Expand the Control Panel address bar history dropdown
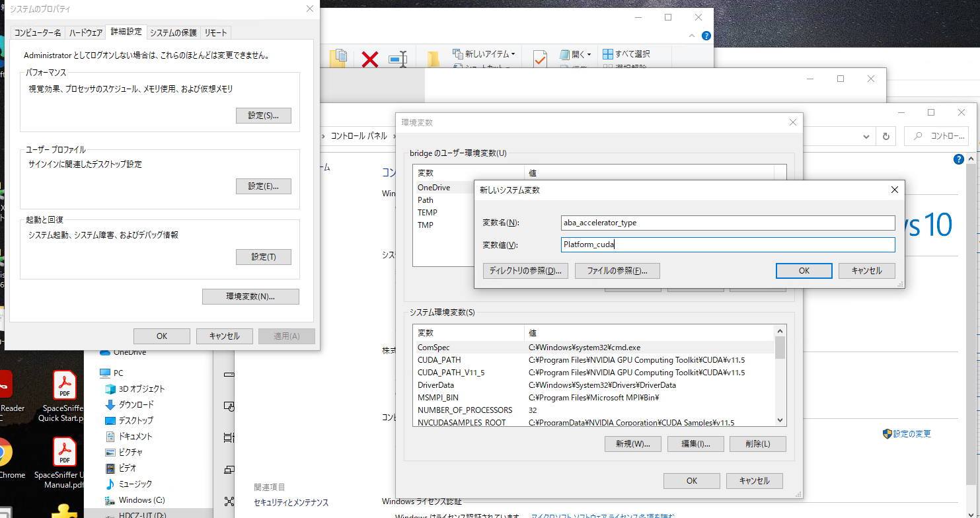The image size is (980, 518). [867, 136]
